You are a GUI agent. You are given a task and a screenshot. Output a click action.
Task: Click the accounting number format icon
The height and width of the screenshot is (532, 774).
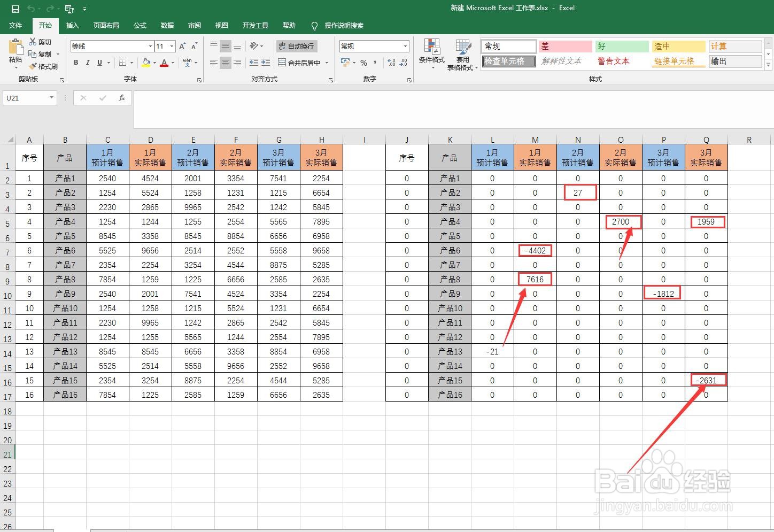345,63
